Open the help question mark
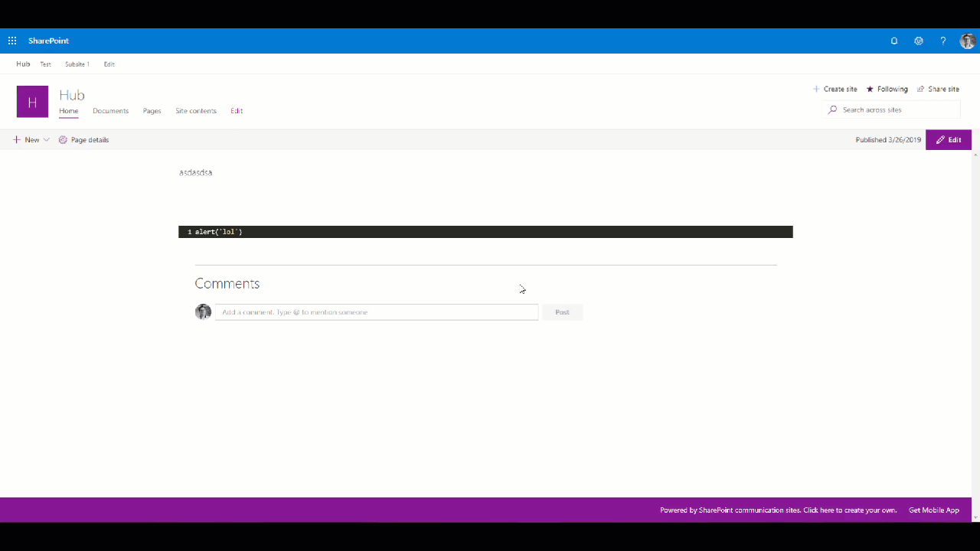 coord(943,41)
